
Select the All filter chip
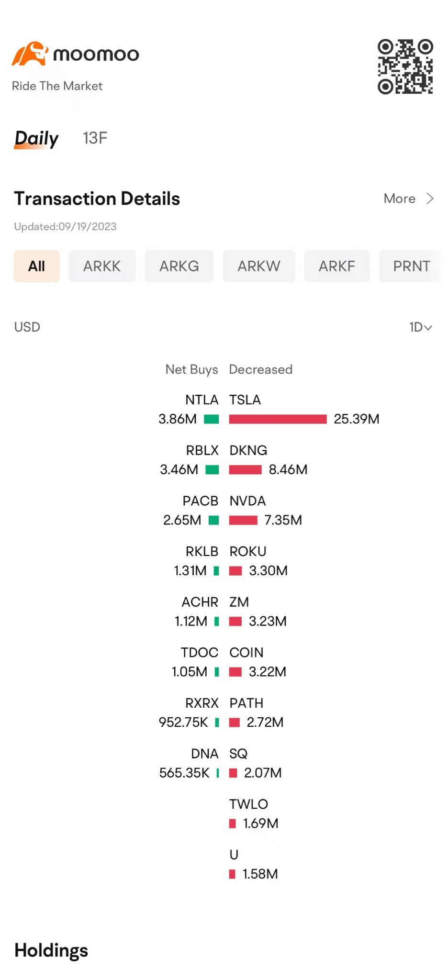37,266
